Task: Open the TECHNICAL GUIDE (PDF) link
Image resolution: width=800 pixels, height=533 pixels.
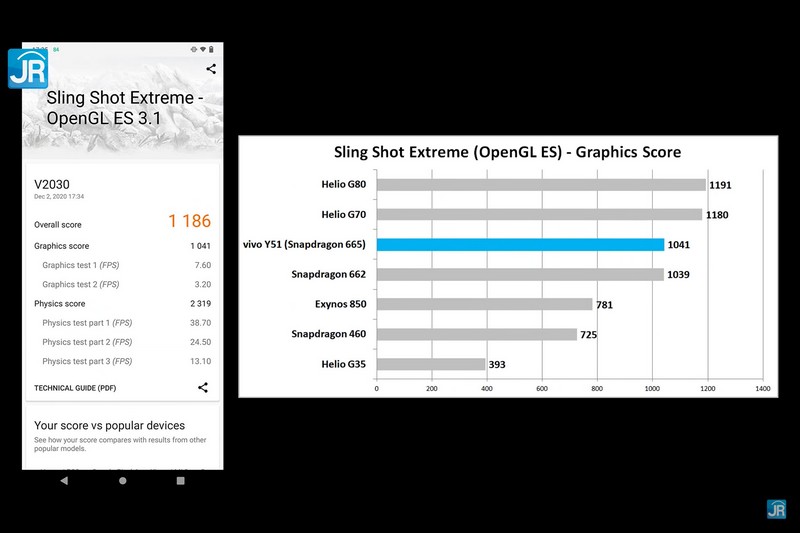Action: 75,387
